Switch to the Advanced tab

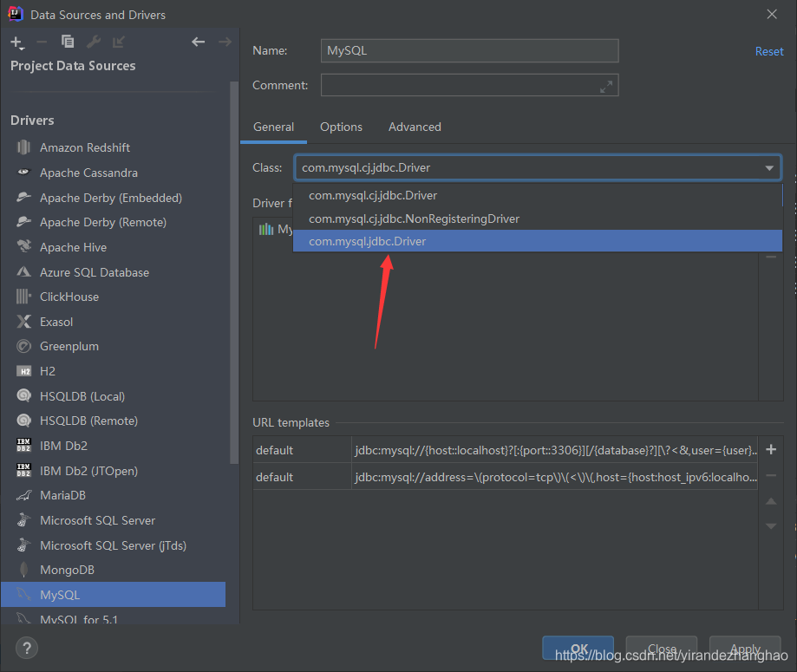pos(415,127)
